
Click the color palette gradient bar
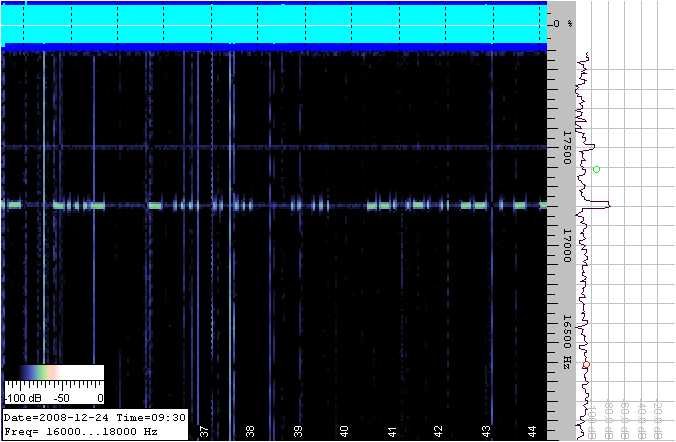pyautogui.click(x=54, y=372)
